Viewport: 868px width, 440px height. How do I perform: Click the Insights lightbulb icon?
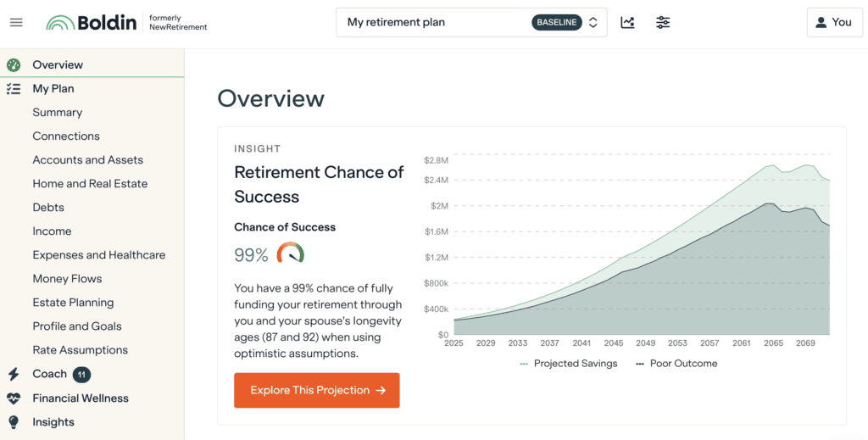tap(14, 422)
